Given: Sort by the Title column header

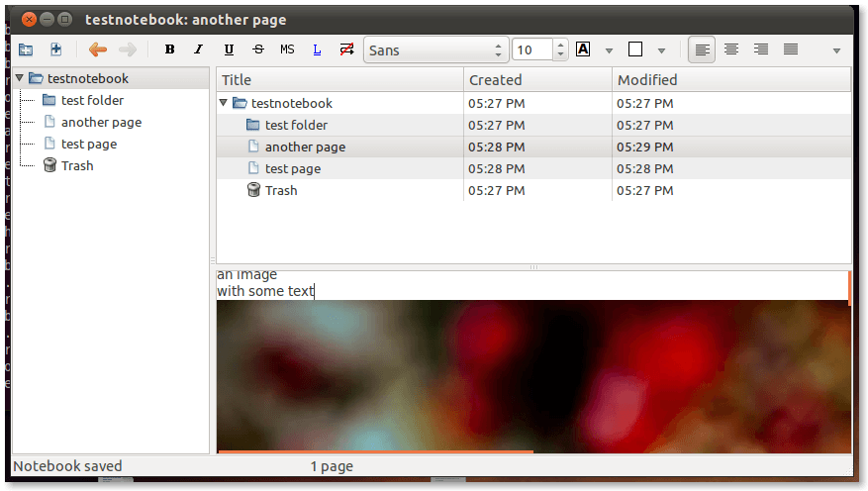Looking at the screenshot, I should [x=237, y=80].
